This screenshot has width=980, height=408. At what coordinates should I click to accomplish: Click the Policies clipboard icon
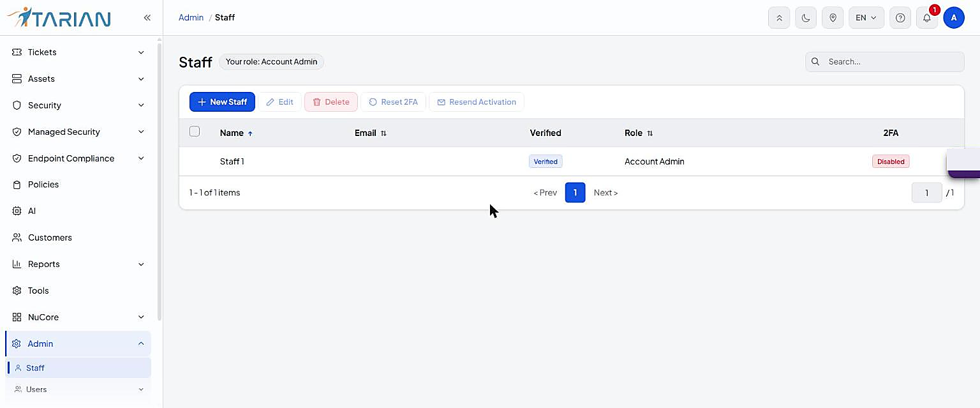tap(17, 185)
